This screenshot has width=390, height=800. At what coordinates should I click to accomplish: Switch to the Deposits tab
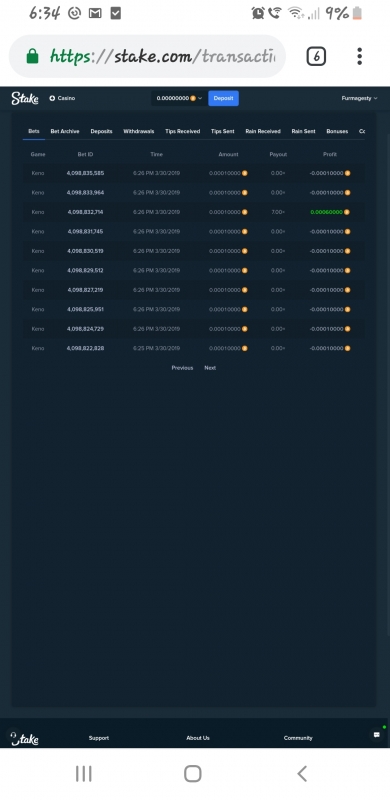(x=102, y=131)
